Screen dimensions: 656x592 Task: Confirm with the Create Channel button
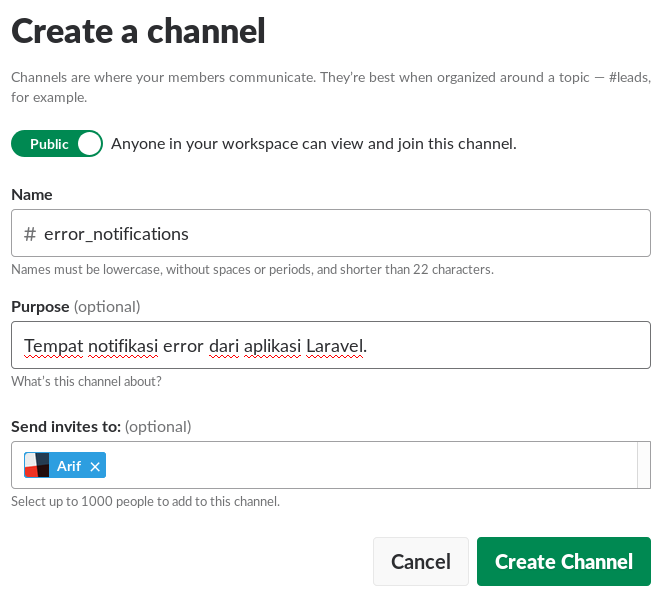563,561
